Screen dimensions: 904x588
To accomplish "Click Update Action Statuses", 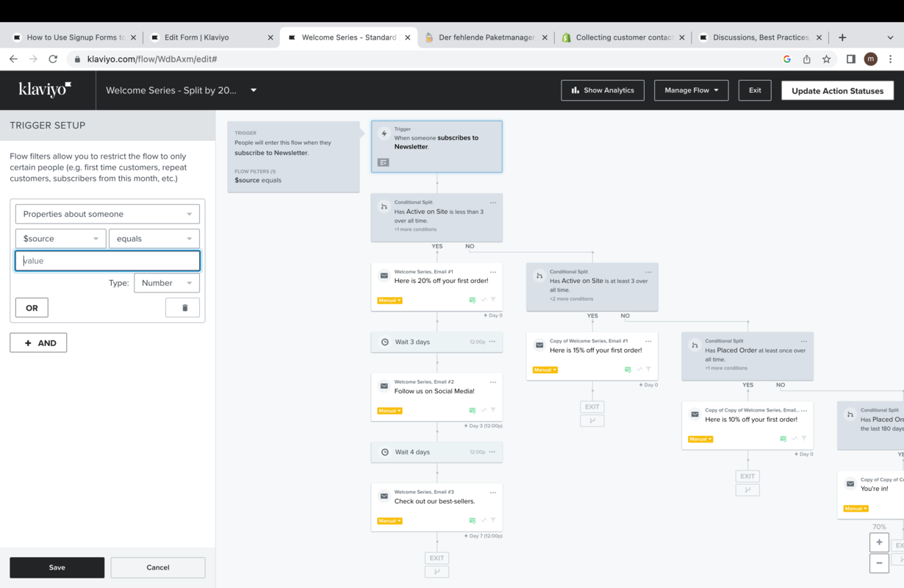I will pyautogui.click(x=837, y=90).
